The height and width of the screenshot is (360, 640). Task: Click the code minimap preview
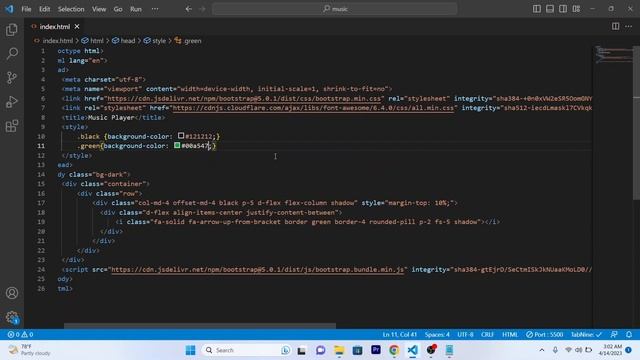613,55
